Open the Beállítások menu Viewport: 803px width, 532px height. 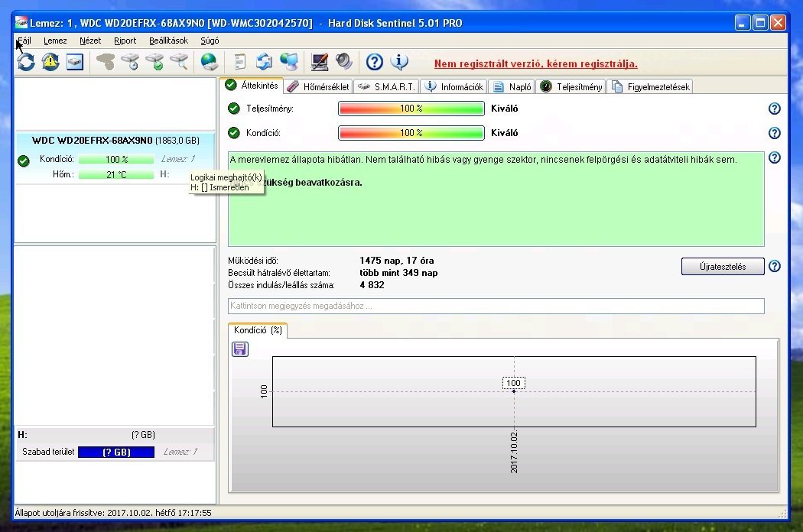point(168,41)
